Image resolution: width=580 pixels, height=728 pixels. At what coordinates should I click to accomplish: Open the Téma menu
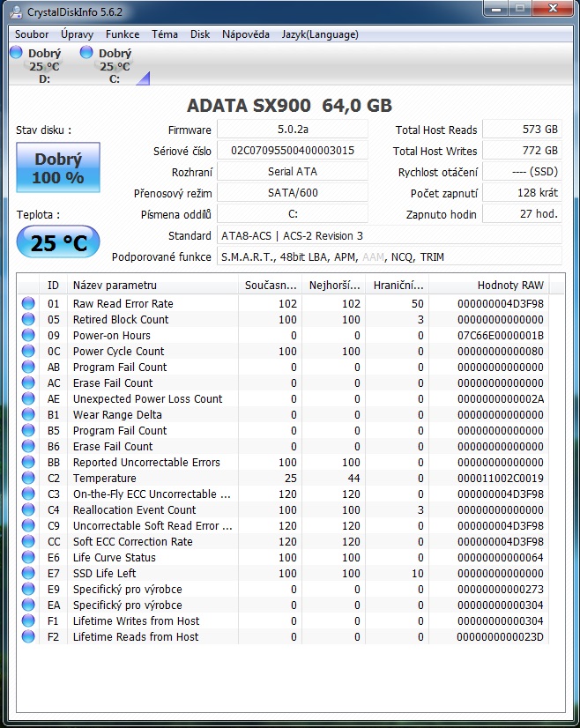pos(164,34)
